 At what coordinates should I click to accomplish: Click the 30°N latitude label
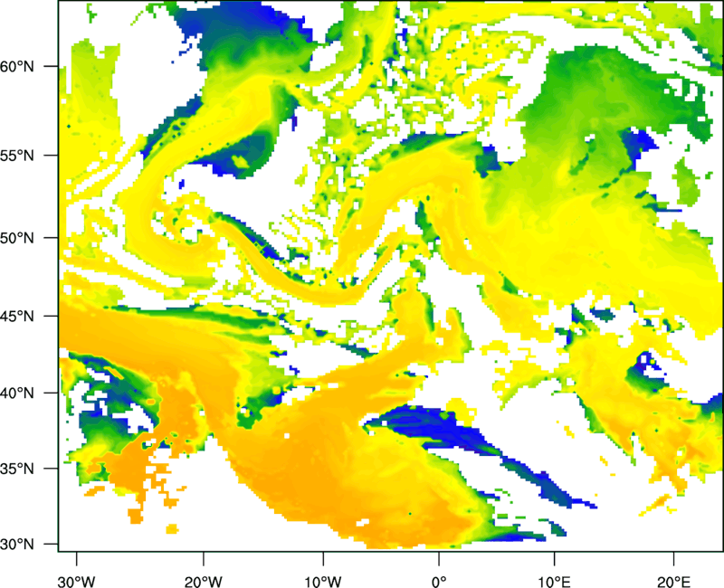click(17, 545)
